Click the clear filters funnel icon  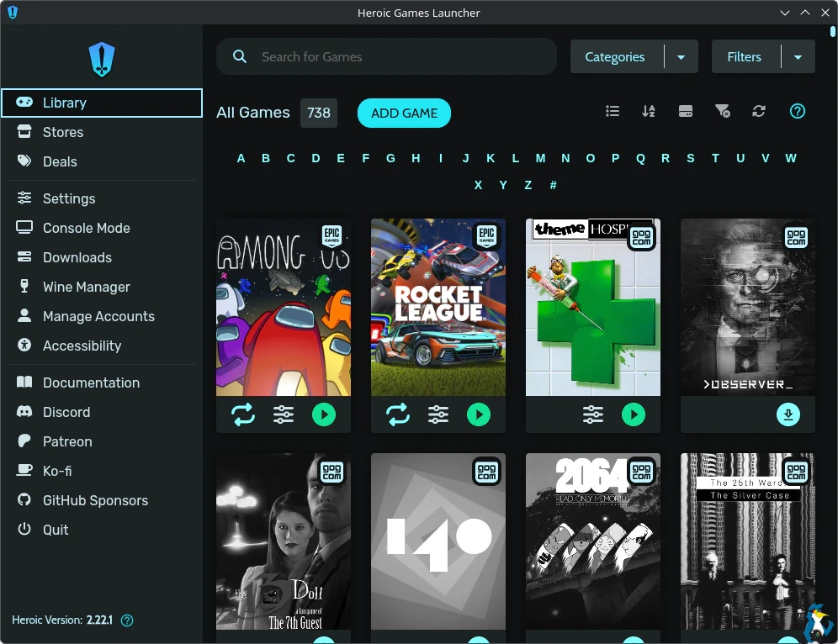click(x=722, y=111)
